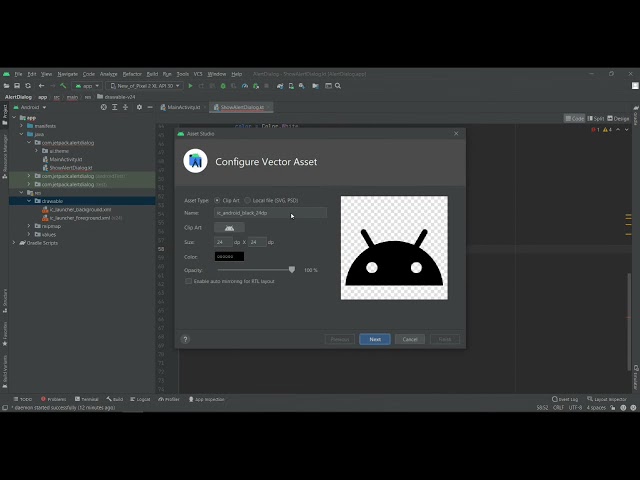Image resolution: width=640 pixels, height=480 pixels.
Task: Click the Search Everywhere magnifier icon
Action: 338,86
